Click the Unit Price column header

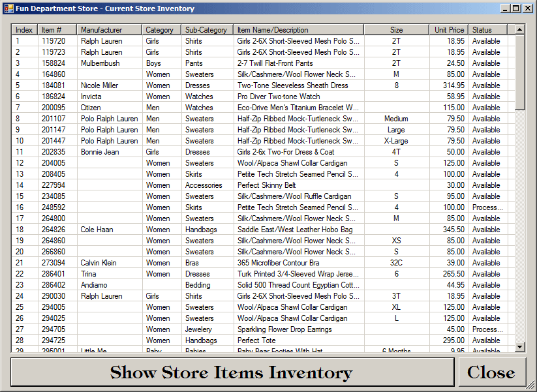[x=449, y=30]
